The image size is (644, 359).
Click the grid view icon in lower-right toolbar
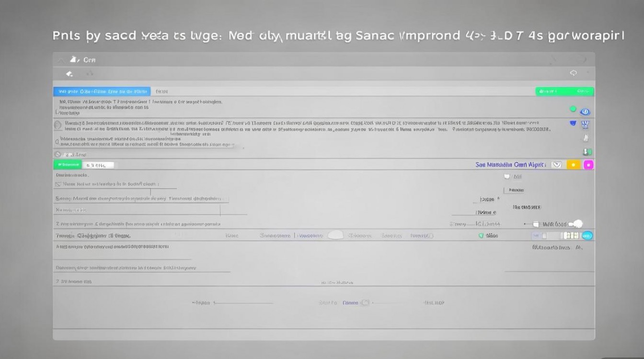tap(571, 236)
